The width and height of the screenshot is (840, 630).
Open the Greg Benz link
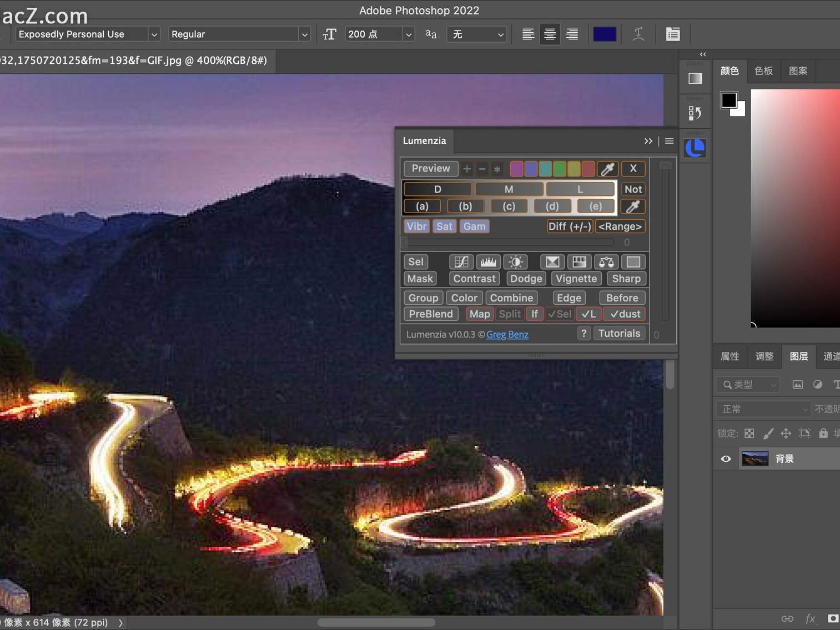pyautogui.click(x=507, y=334)
